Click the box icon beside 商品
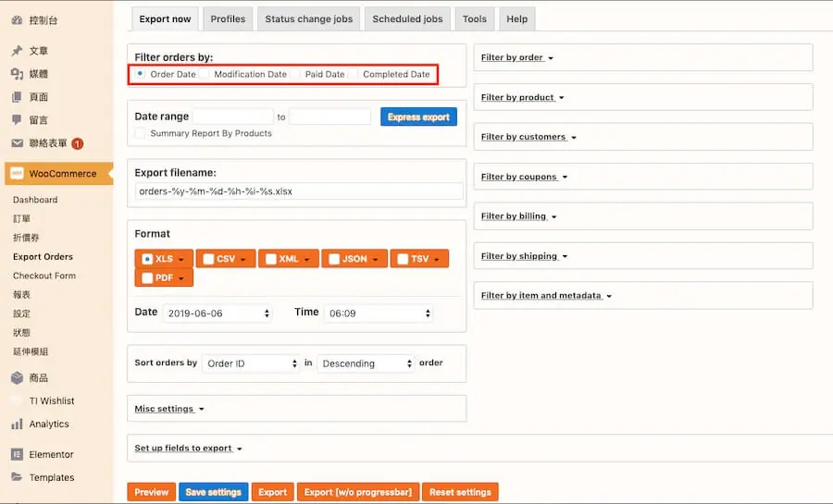833x504 pixels. point(17,377)
